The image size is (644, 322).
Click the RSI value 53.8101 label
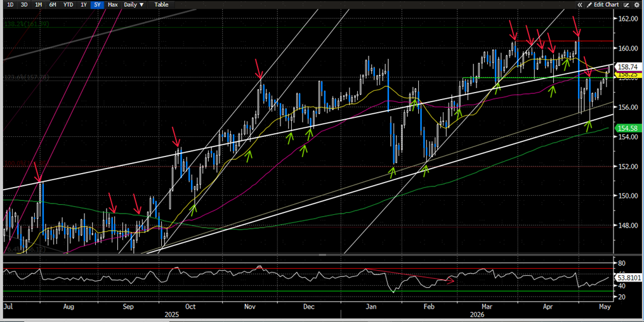[629, 278]
